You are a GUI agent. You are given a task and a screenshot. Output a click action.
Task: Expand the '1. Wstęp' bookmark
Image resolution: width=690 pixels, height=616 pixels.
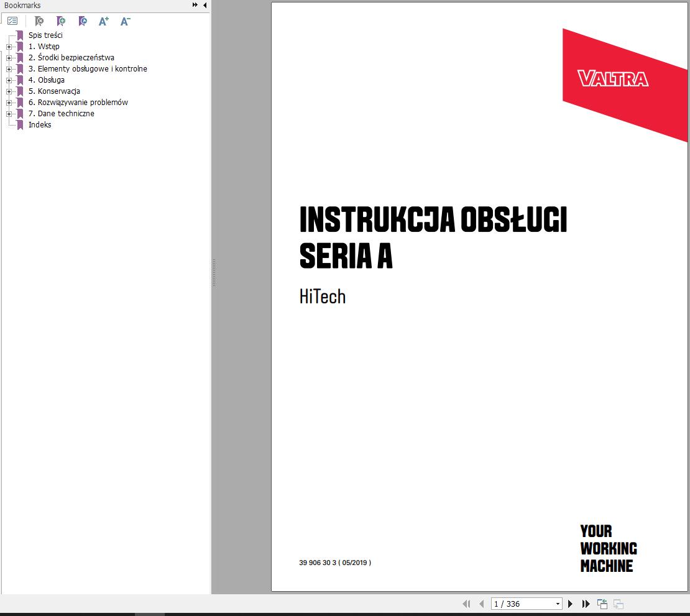pyautogui.click(x=9, y=47)
